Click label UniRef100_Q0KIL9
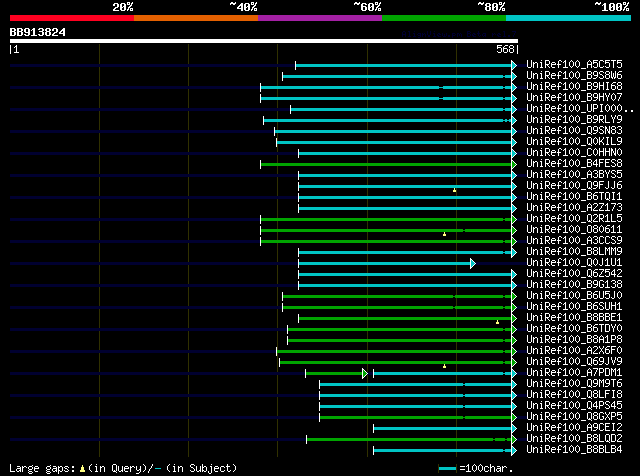Image resolution: width=640 pixels, height=476 pixels. coord(574,142)
